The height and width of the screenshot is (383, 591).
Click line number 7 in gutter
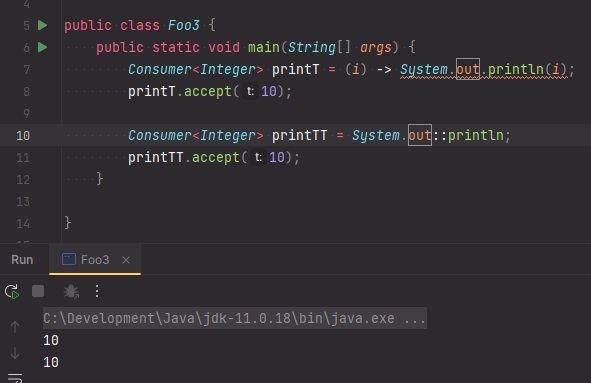pos(26,69)
